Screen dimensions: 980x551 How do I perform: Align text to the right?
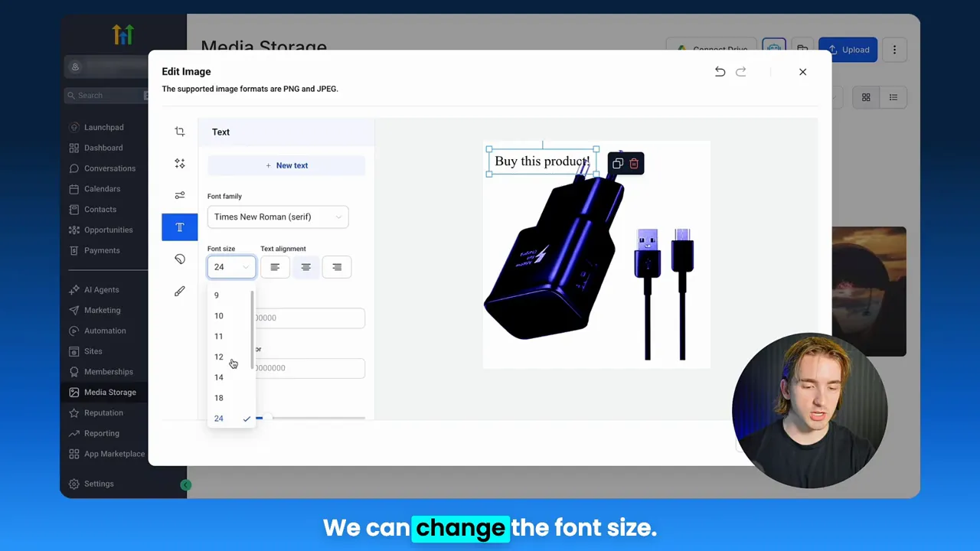click(x=337, y=267)
